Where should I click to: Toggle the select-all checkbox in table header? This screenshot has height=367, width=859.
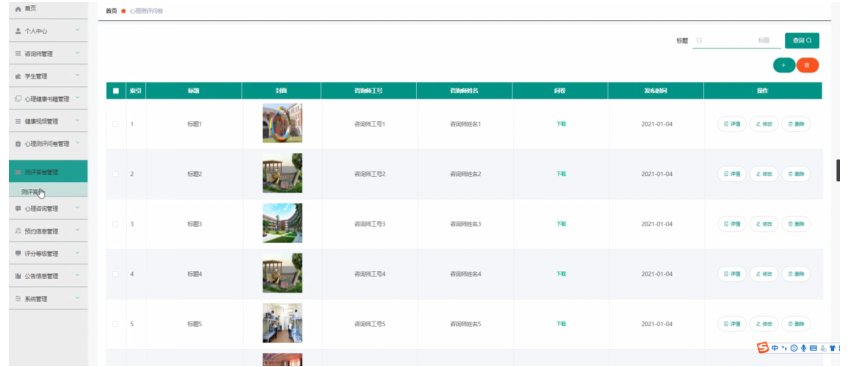pyautogui.click(x=116, y=91)
